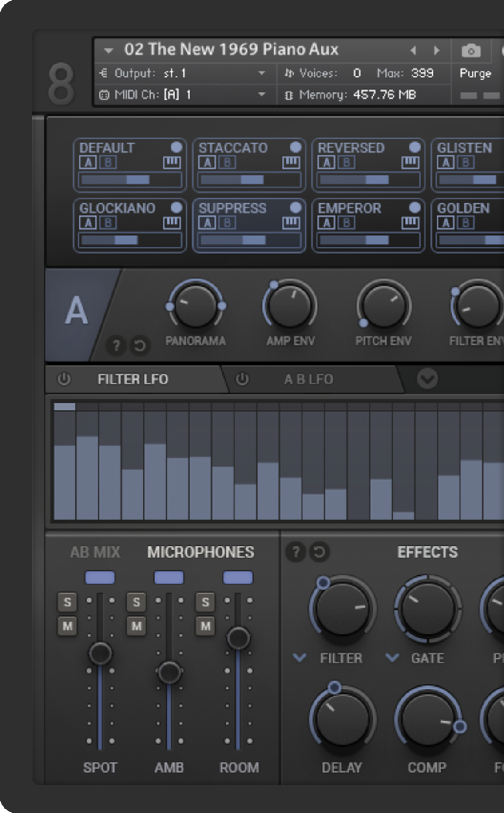The image size is (504, 813).
Task: Select the SUPPRESS preset name
Action: (233, 208)
